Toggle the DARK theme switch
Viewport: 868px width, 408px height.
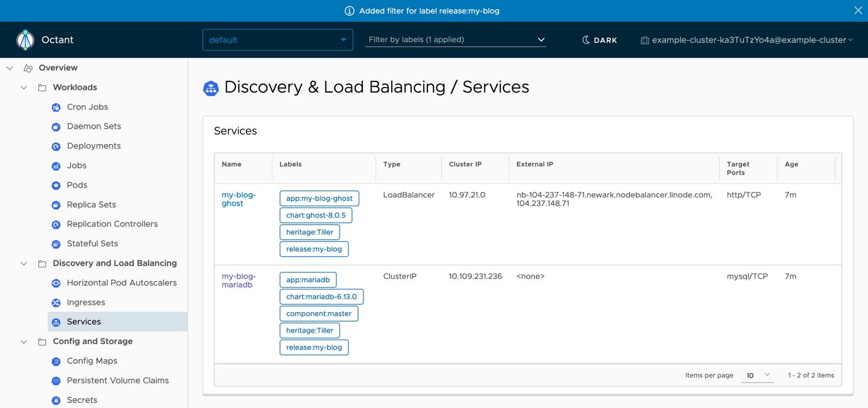point(599,40)
